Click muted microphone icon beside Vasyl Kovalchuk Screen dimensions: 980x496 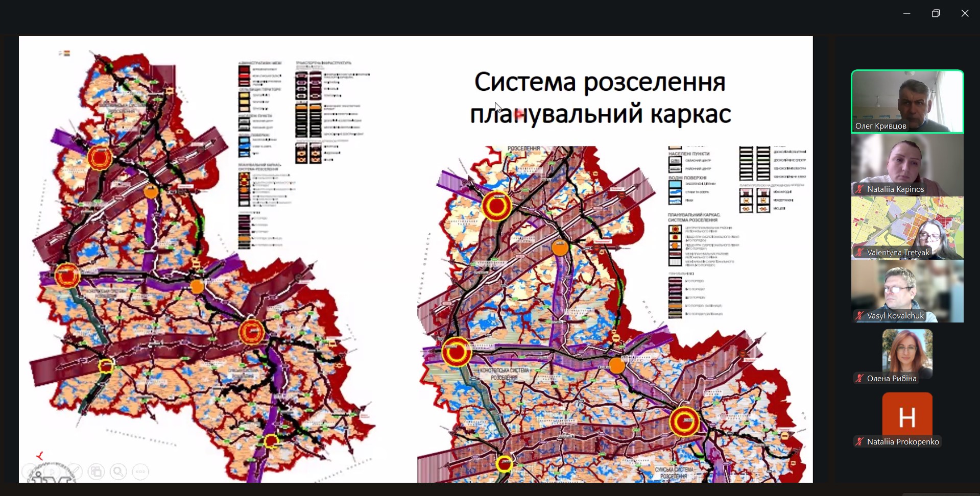tap(859, 316)
